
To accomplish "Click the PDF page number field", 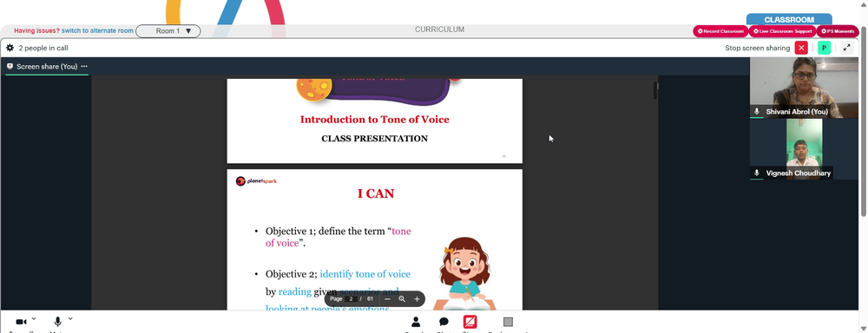I will (x=351, y=299).
